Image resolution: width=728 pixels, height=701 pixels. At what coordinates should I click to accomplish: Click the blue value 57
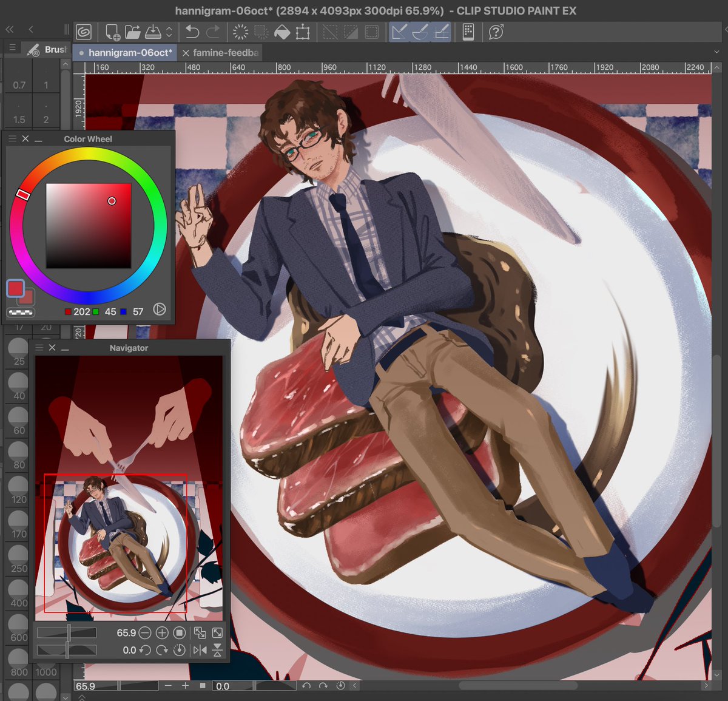pos(138,311)
